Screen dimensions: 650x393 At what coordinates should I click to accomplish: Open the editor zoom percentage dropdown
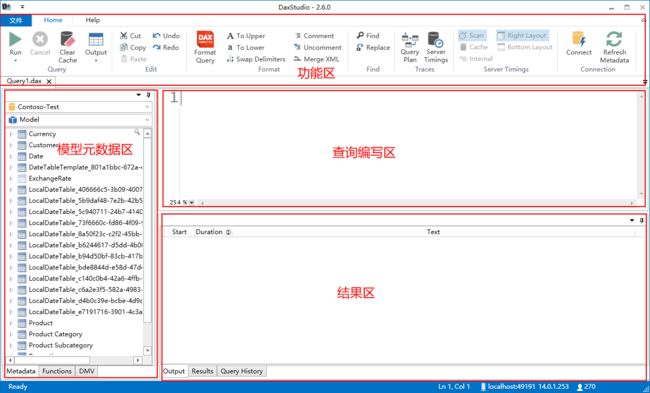coord(192,203)
